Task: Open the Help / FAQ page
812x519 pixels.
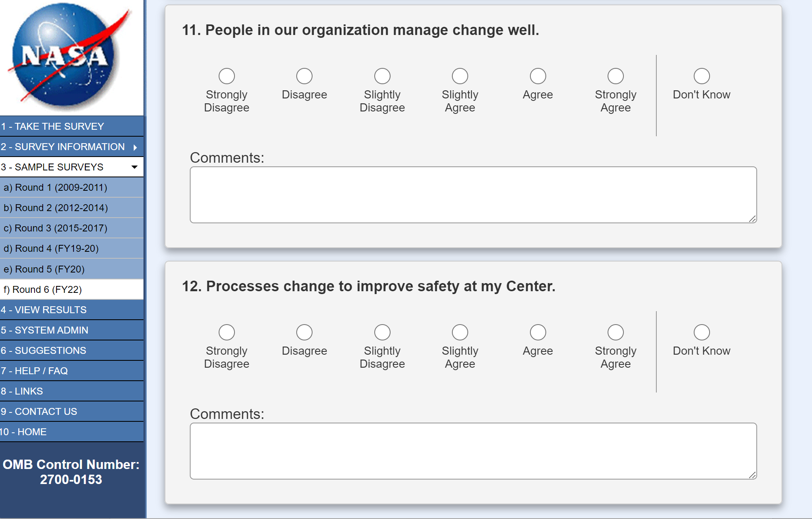Action: [x=35, y=371]
